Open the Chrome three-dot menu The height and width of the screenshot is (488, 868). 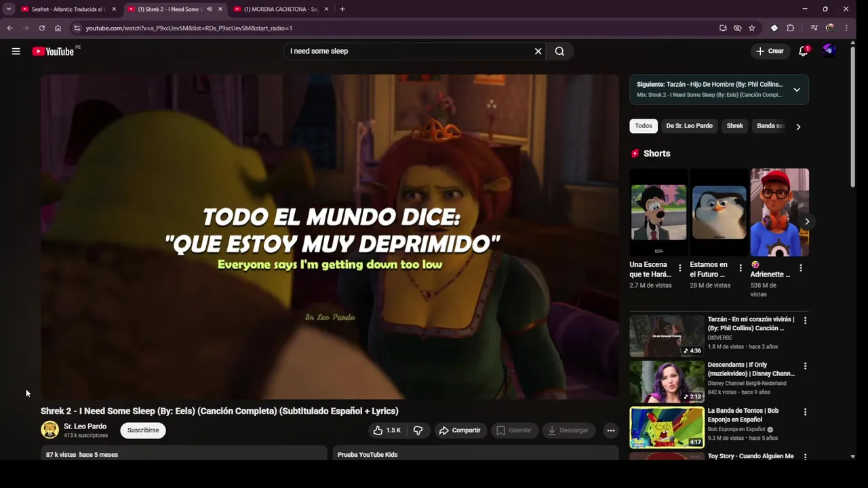tap(846, 28)
